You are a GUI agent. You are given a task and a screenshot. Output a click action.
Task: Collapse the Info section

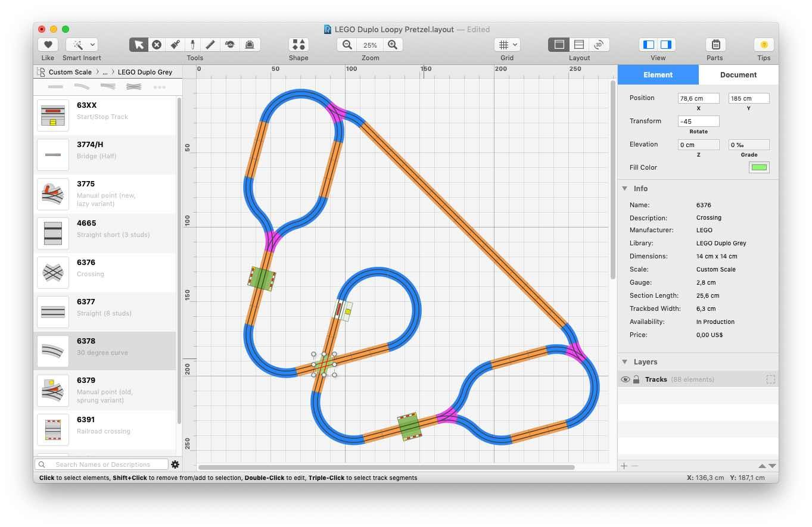pos(625,189)
